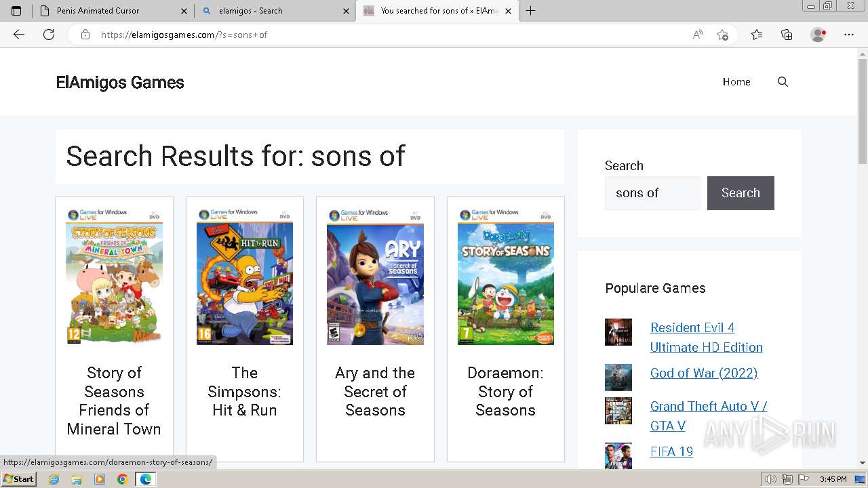Open Doraemon: Story of Seasons title link

click(x=506, y=391)
